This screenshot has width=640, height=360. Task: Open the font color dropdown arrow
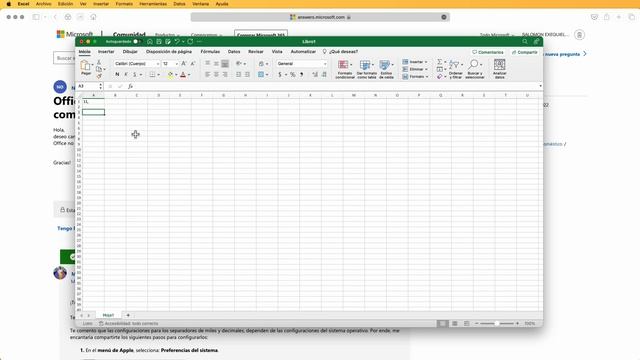pyautogui.click(x=189, y=75)
